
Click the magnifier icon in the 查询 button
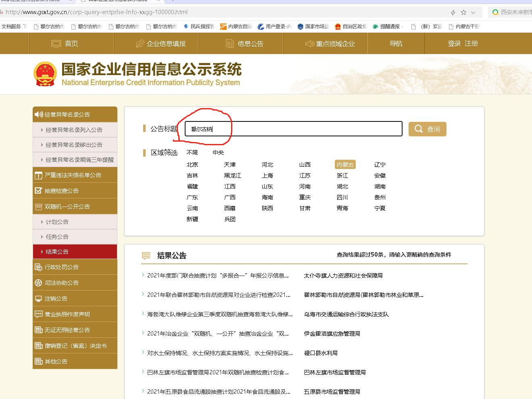pos(419,129)
